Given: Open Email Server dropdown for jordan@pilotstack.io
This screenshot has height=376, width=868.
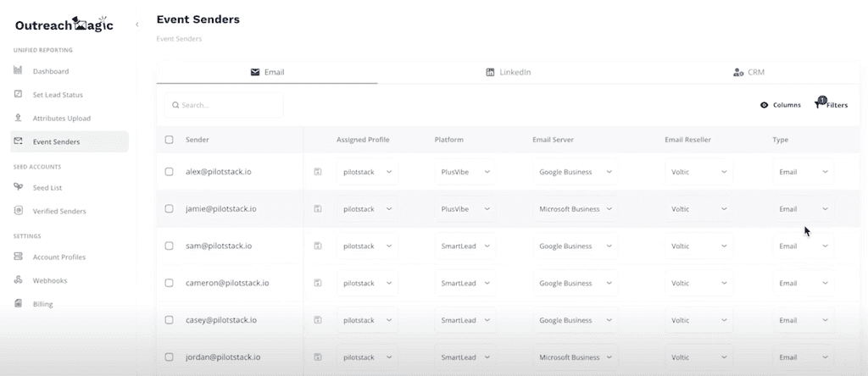Looking at the screenshot, I should [x=576, y=357].
